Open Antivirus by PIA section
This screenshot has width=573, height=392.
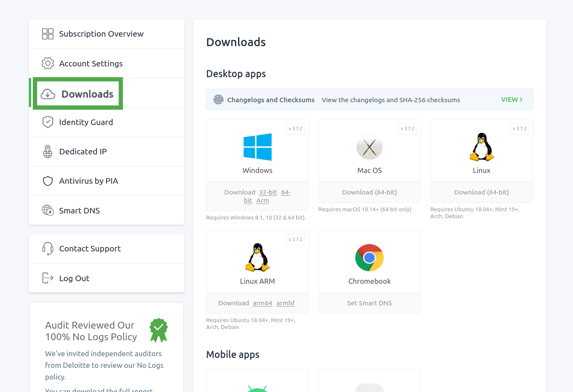(x=106, y=181)
